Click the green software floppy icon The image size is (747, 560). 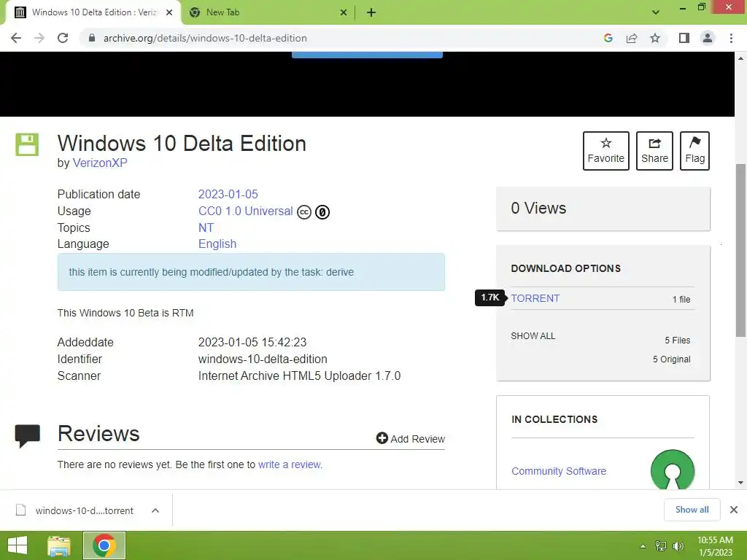27,144
